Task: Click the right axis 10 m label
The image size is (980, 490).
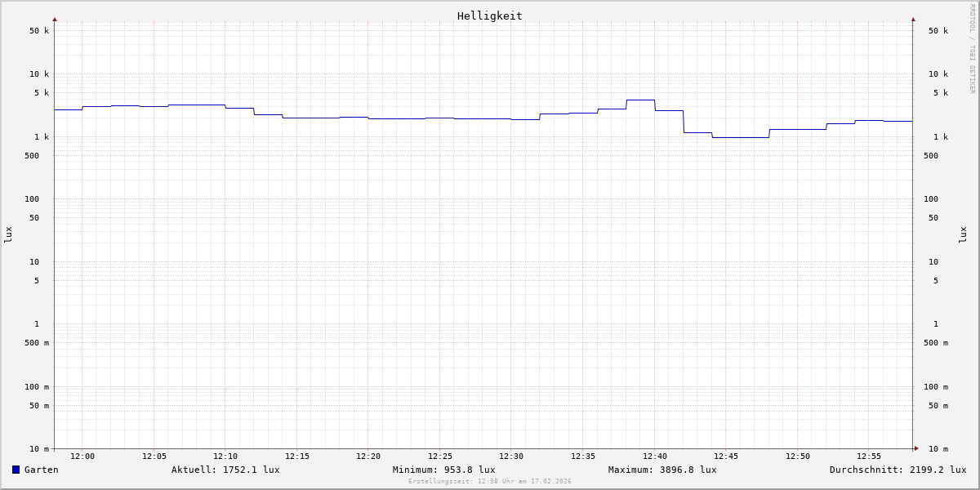Action: 938,449
